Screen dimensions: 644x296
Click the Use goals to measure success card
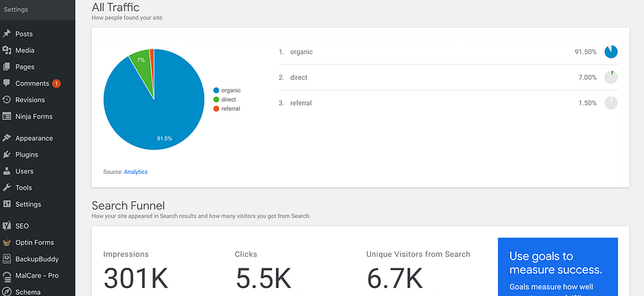(x=557, y=267)
